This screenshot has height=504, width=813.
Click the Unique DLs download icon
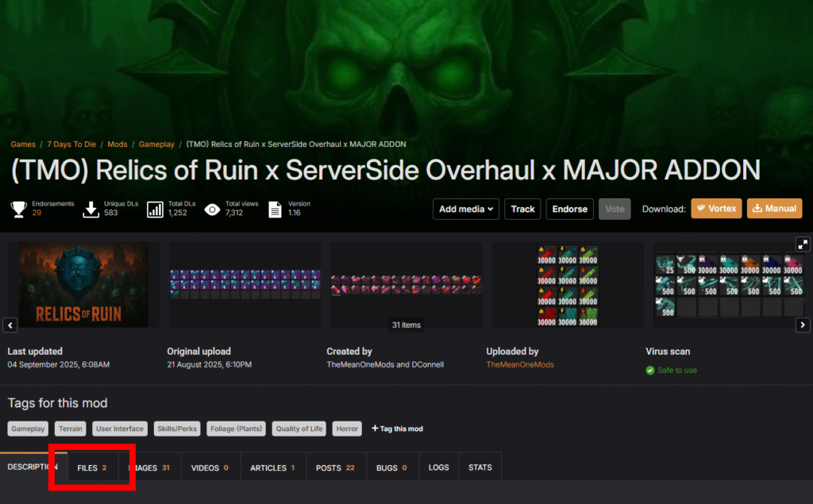coord(91,209)
